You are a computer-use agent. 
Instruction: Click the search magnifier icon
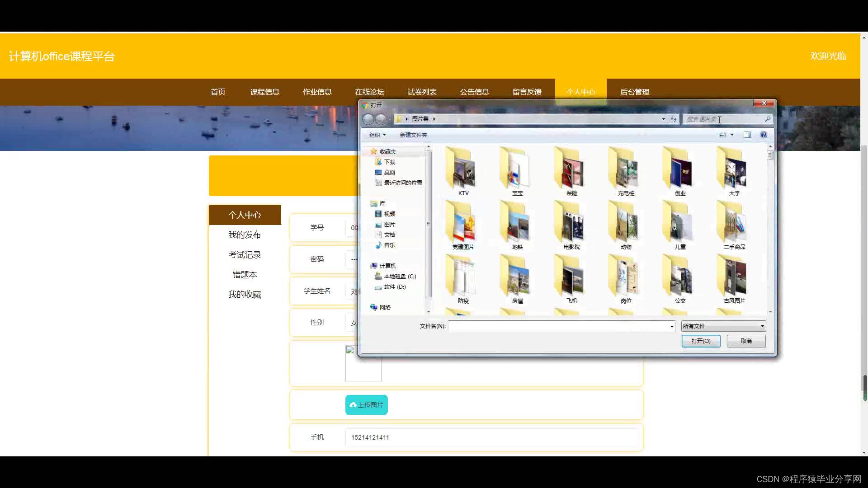pyautogui.click(x=767, y=119)
